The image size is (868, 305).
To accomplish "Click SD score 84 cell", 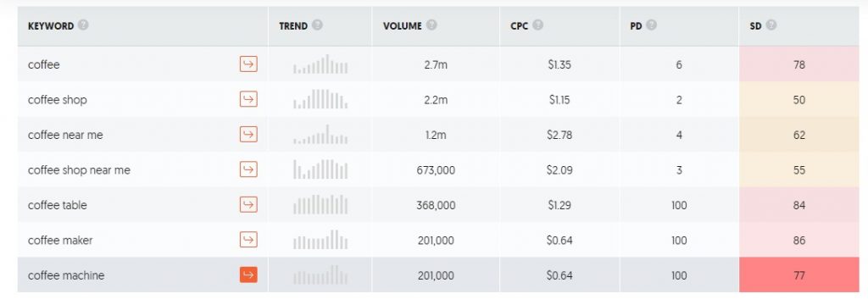I will (x=798, y=205).
